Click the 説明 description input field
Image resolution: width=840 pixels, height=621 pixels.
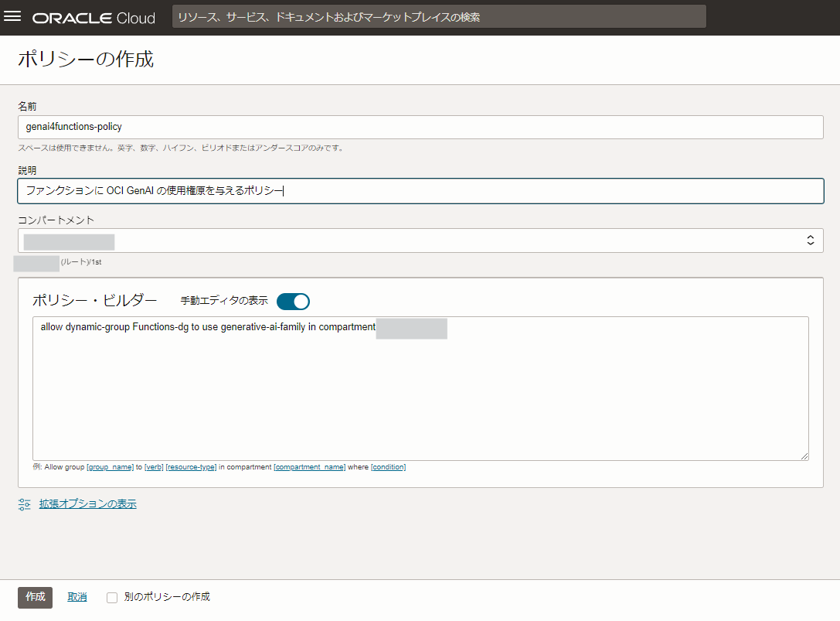pos(420,191)
